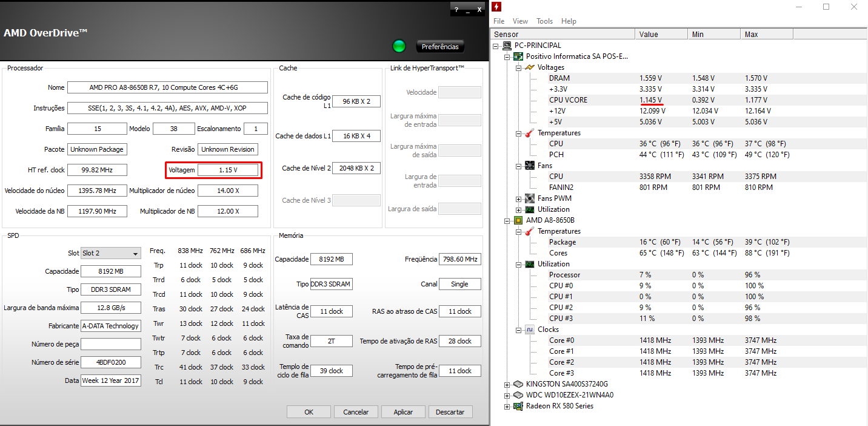
Task: Click the Fans icon in HWMonitor
Action: click(x=529, y=166)
